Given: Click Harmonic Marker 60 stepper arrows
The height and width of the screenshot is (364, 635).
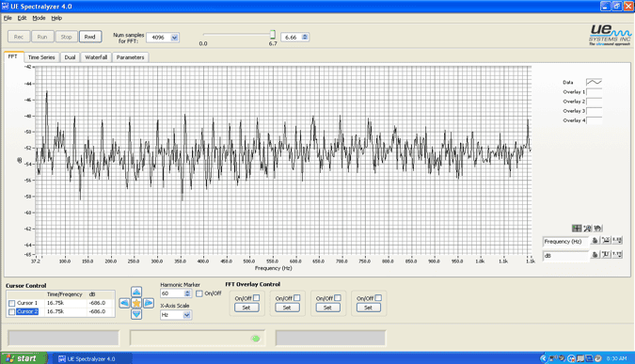Looking at the screenshot, I should point(187,293).
